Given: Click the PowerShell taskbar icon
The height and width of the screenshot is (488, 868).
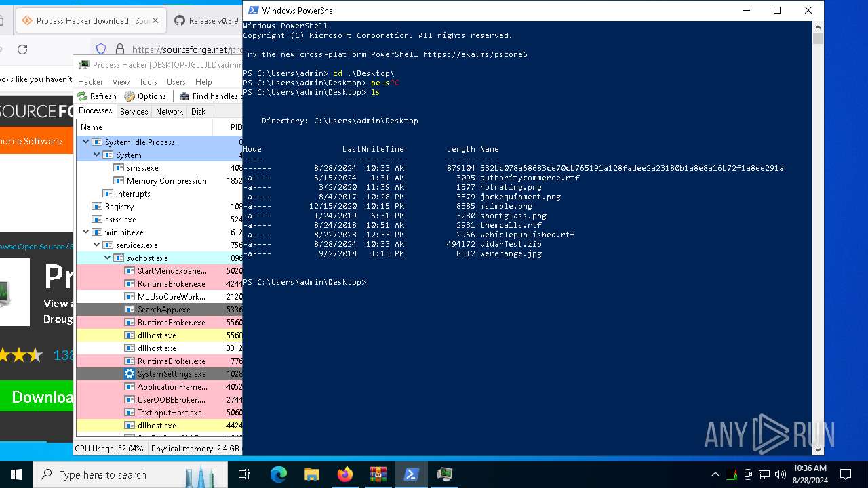Looking at the screenshot, I should (412, 474).
